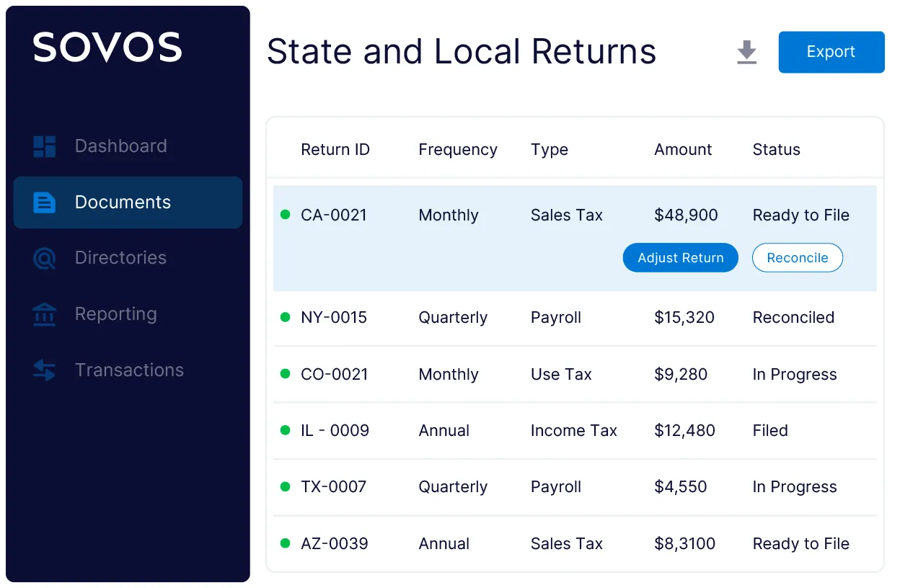Click the Directories at-sign icon

point(45,258)
